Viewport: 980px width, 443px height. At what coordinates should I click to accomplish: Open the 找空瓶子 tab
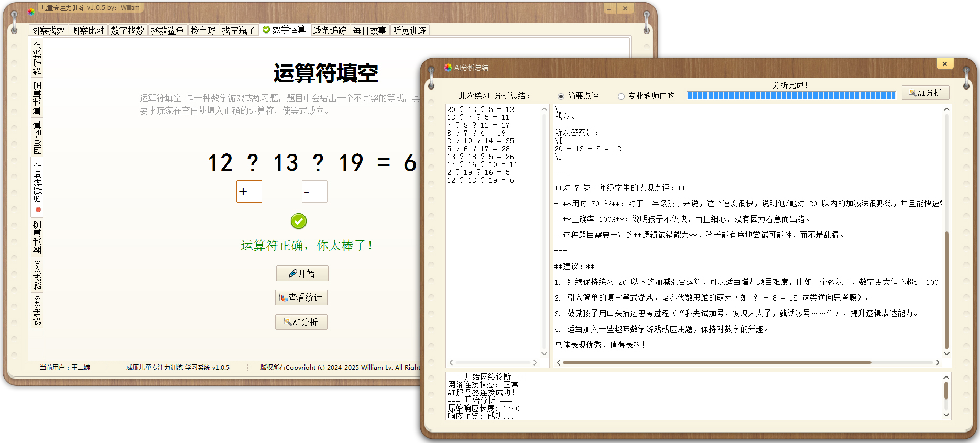238,30
